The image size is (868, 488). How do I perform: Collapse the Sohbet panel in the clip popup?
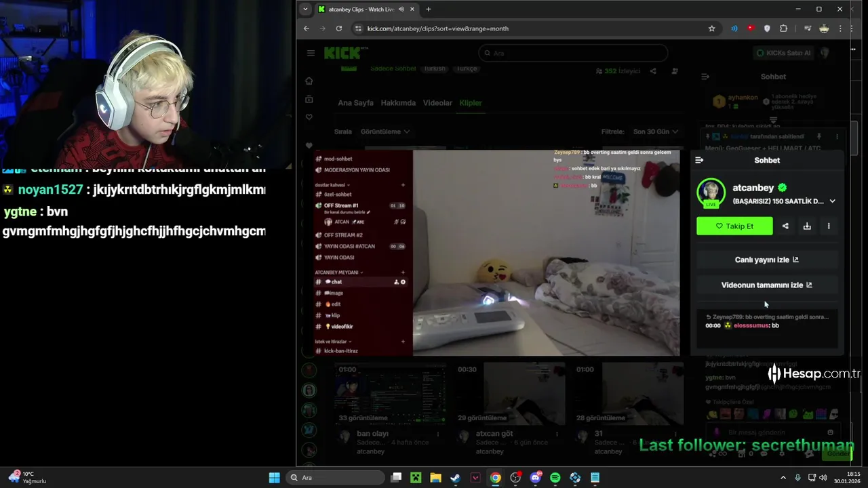pyautogui.click(x=699, y=160)
